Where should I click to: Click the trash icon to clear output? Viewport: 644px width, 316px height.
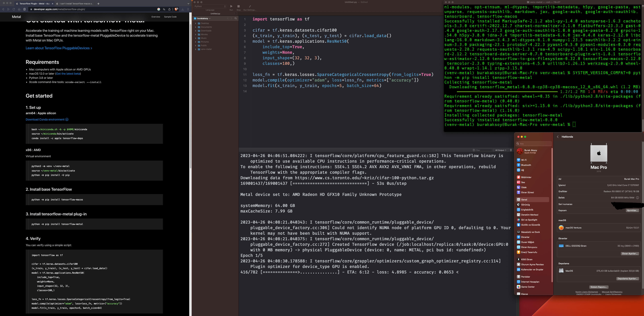511,150
